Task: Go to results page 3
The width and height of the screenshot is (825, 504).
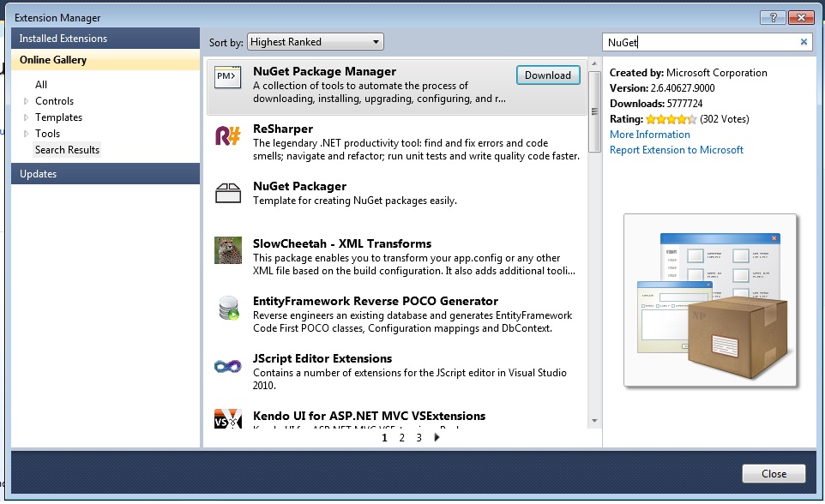Action: [x=418, y=437]
